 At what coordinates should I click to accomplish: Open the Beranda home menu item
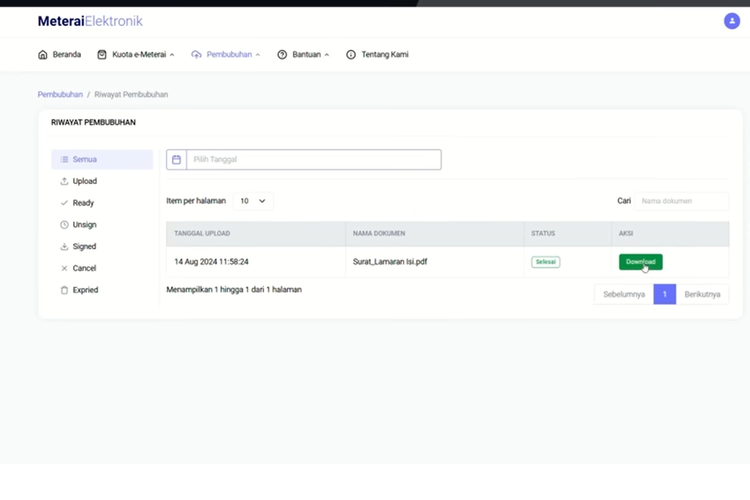click(x=59, y=54)
